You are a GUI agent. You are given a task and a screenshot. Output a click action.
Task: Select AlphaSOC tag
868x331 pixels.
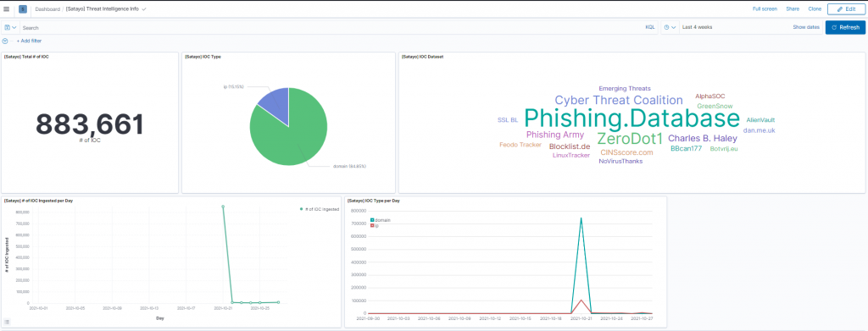710,97
